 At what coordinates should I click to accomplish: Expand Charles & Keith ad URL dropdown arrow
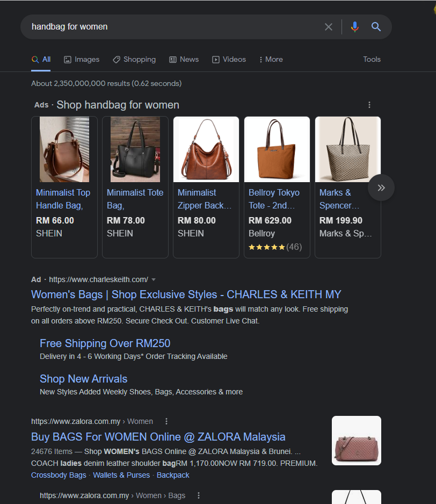pyautogui.click(x=154, y=279)
